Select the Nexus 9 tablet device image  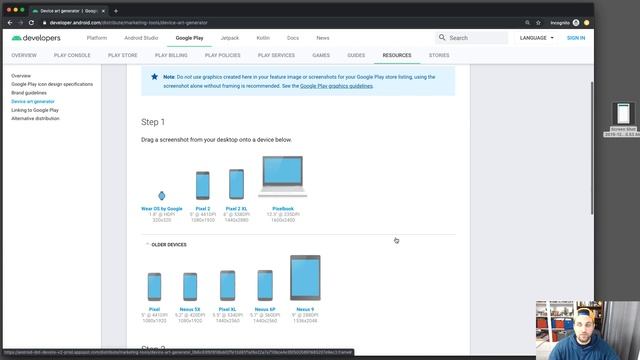point(305,278)
